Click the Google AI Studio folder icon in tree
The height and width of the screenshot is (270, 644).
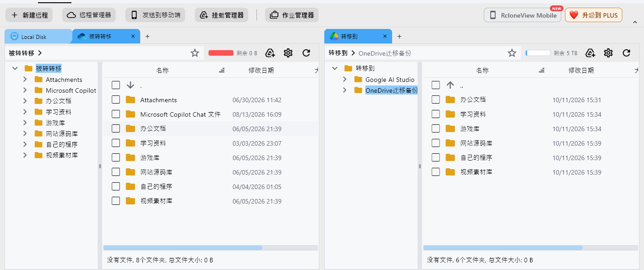pyautogui.click(x=358, y=79)
